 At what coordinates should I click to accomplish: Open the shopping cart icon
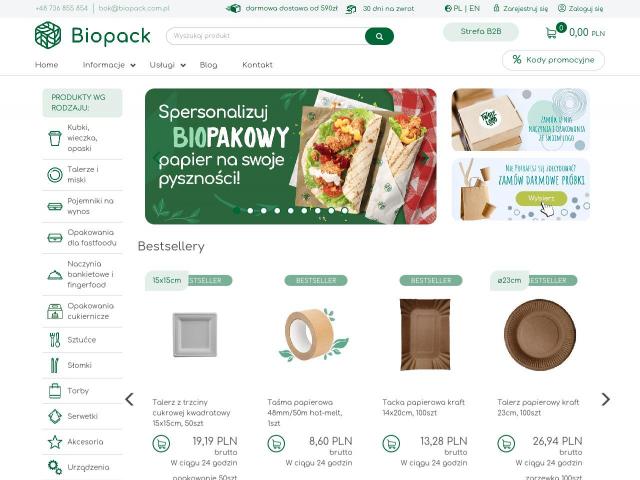551,33
